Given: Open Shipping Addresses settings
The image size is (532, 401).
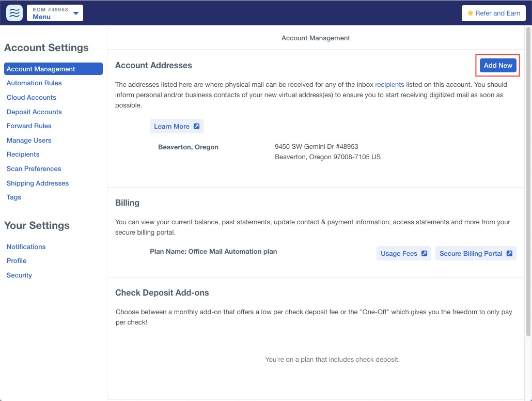Looking at the screenshot, I should click(x=37, y=183).
